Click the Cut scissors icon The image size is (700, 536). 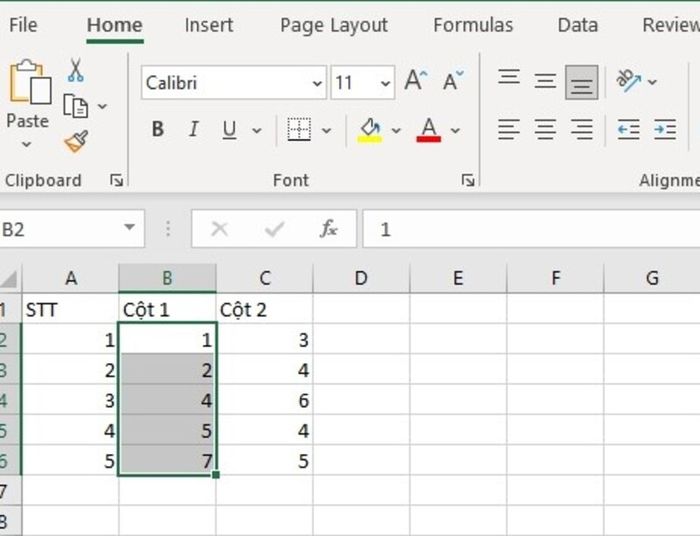pos(75,70)
